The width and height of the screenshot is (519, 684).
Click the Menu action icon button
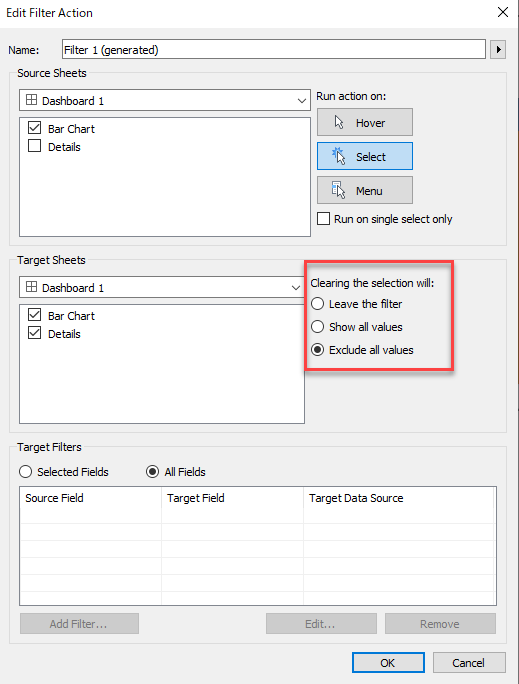coord(365,190)
